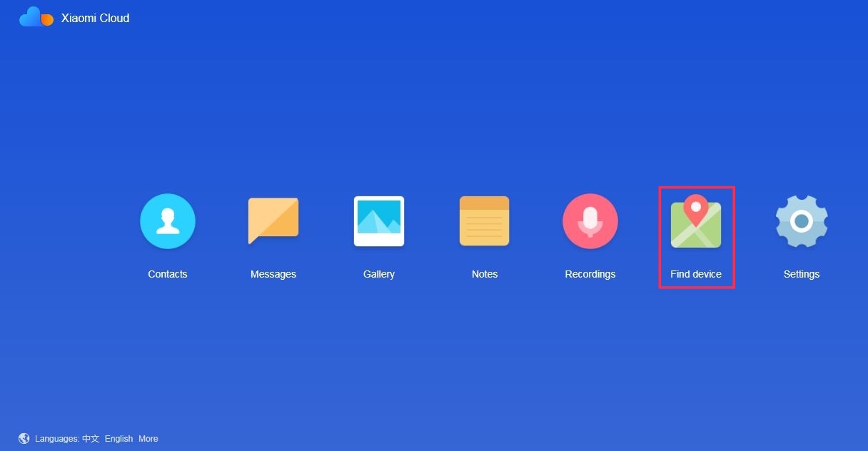The width and height of the screenshot is (868, 451).
Task: Click the globe icon beside Languages
Action: tap(24, 438)
